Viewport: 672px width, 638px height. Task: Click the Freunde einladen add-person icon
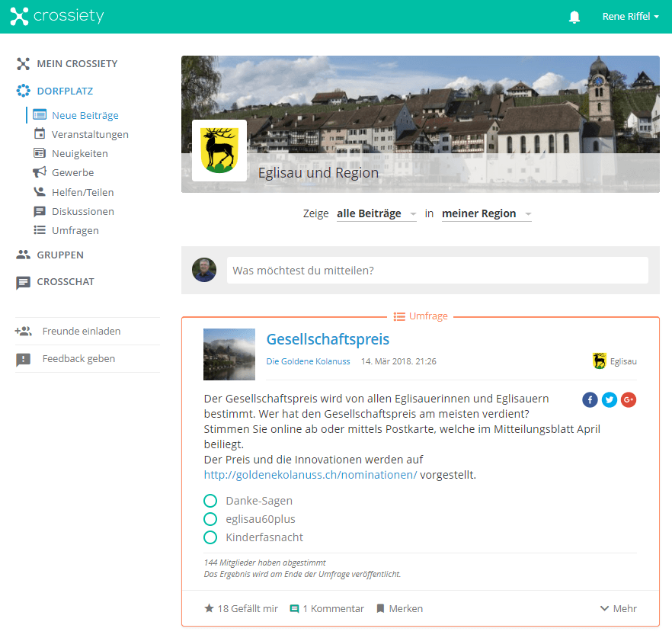[24, 331]
